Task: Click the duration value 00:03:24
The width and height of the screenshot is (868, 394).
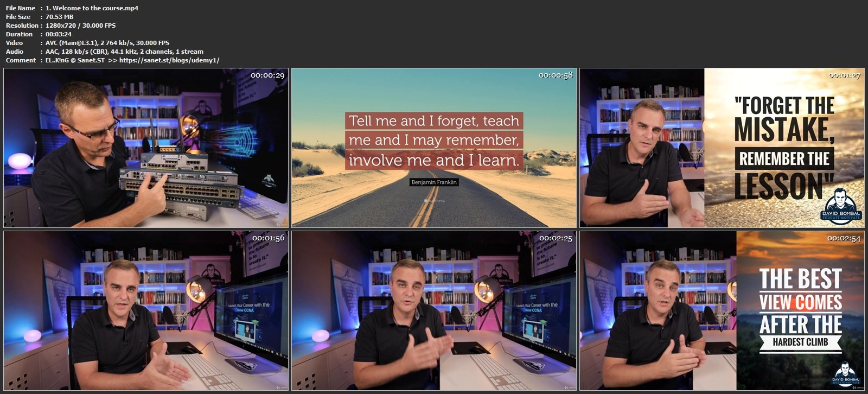Action: pyautogui.click(x=59, y=34)
